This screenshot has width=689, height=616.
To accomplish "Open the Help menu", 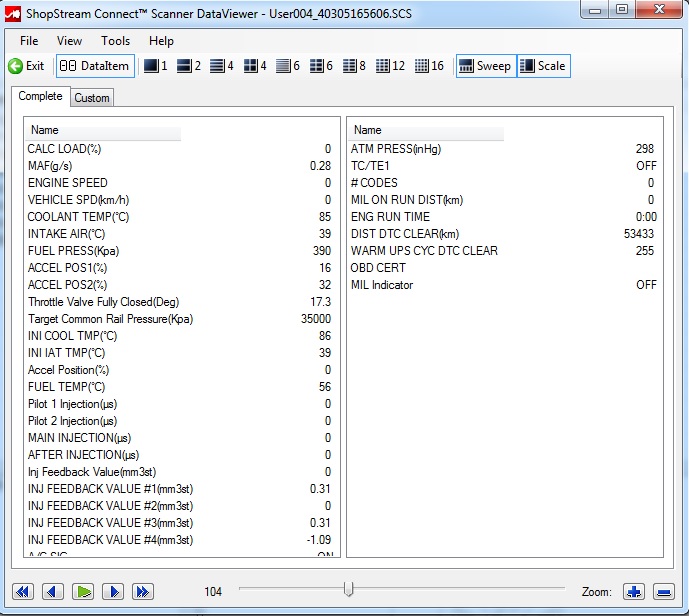I will tap(161, 41).
